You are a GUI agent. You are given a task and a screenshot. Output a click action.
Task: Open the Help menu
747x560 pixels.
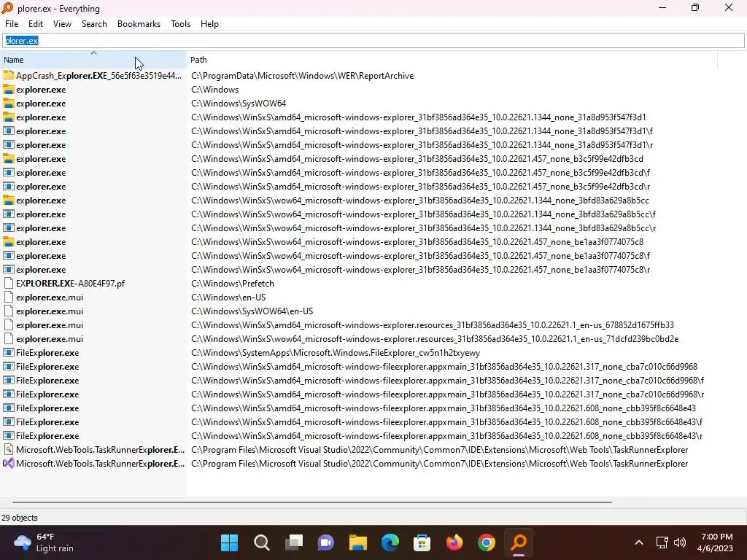click(209, 24)
